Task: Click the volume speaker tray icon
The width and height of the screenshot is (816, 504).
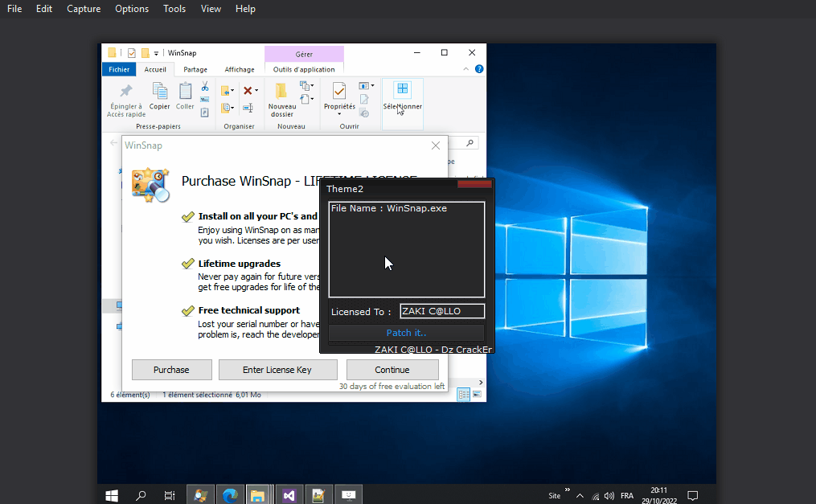Action: pyautogui.click(x=609, y=496)
